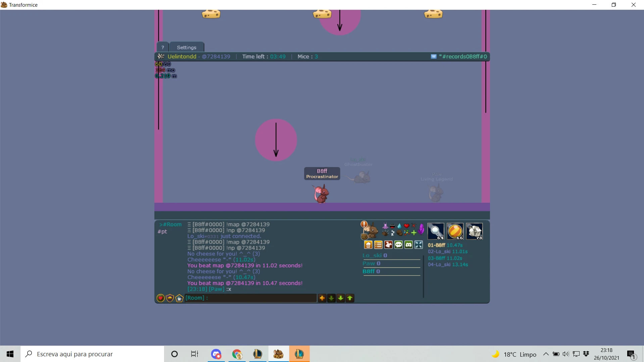Click the chat line 'beat map @7284139 in 11.02 seconds'
The width and height of the screenshot is (644, 362).
pyautogui.click(x=245, y=265)
